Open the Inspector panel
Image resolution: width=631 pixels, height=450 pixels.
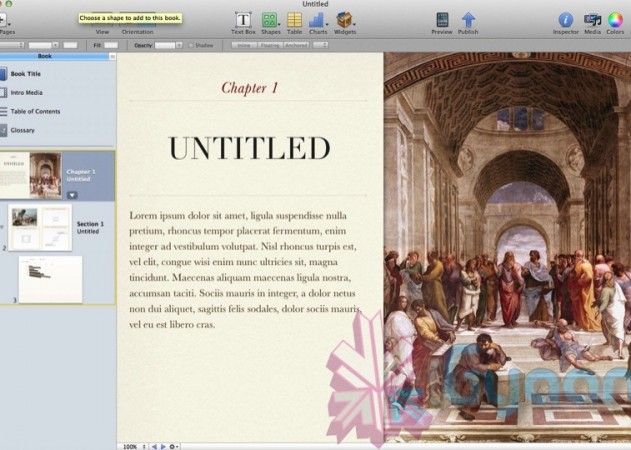[x=566, y=19]
